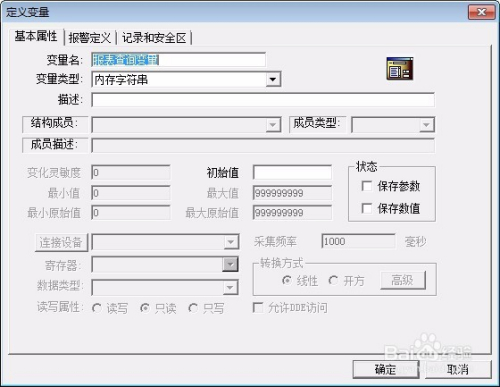Cancel with the 取消 button
The image size is (500, 387).
(458, 369)
